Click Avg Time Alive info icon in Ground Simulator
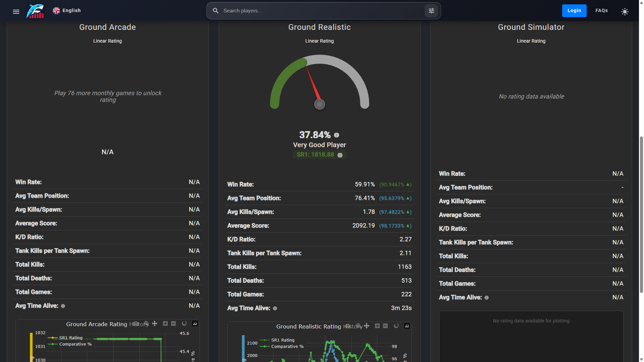 (x=487, y=298)
